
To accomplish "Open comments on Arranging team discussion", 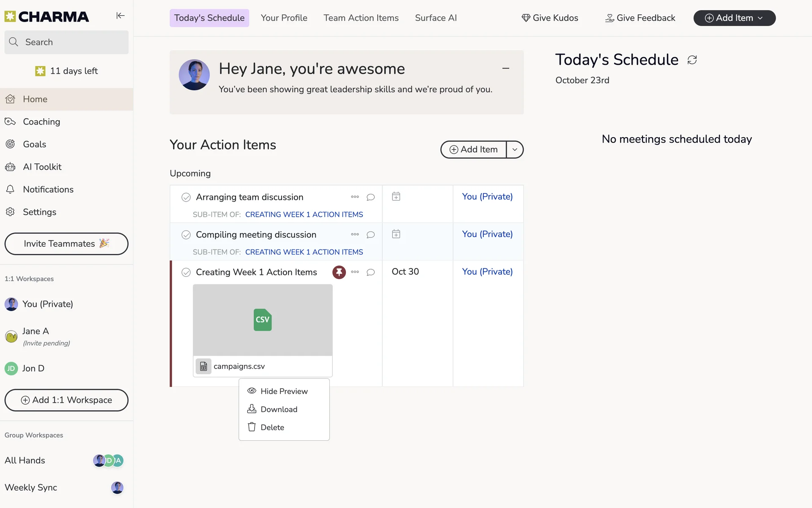I will click(370, 197).
